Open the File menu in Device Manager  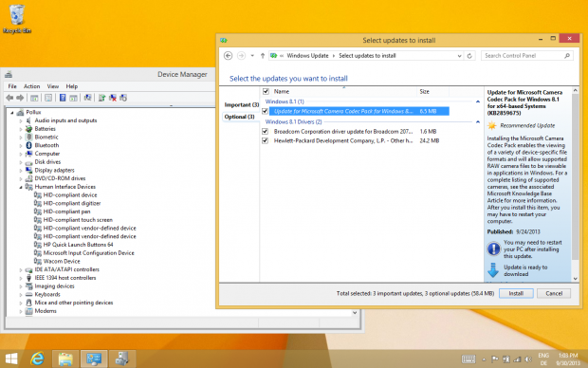pos(12,86)
